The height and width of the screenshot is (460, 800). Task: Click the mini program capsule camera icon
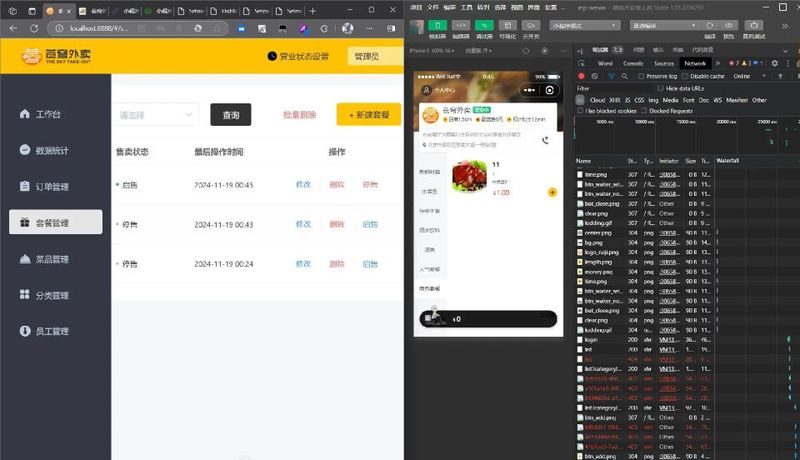[x=549, y=90]
